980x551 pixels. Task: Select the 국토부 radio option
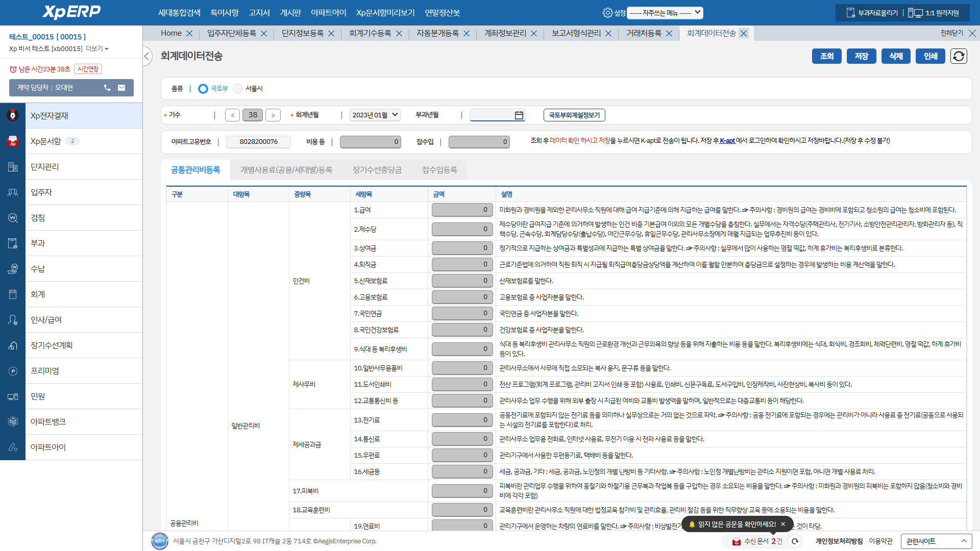pos(203,89)
